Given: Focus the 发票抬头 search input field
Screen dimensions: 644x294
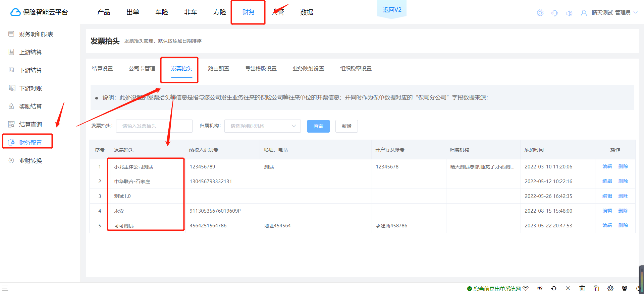Looking at the screenshot, I should click(154, 126).
